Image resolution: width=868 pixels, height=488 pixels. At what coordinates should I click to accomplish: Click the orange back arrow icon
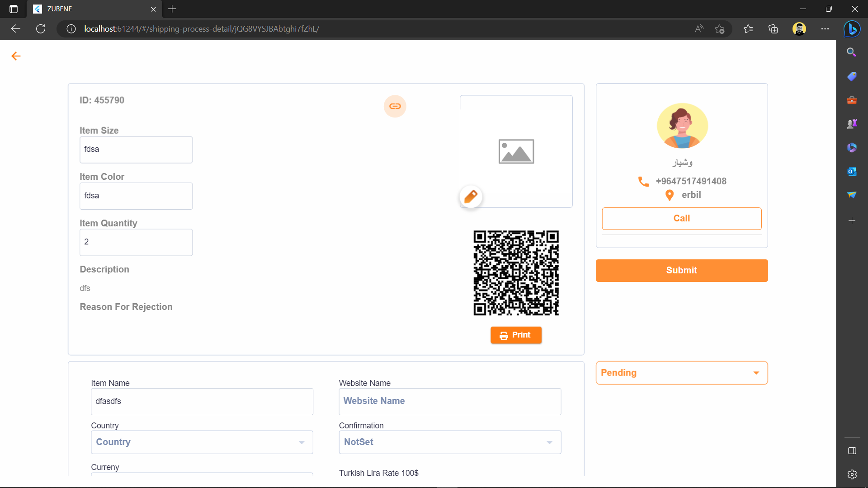click(x=16, y=56)
